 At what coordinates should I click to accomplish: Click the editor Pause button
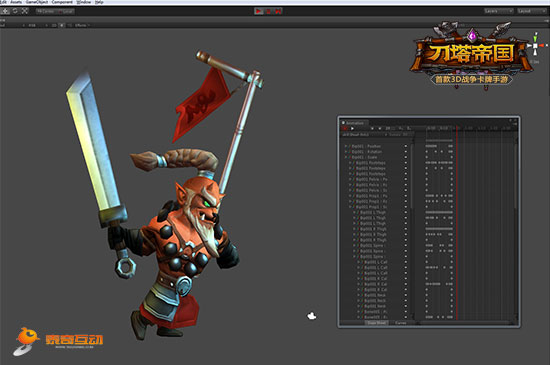pyautogui.click(x=268, y=11)
